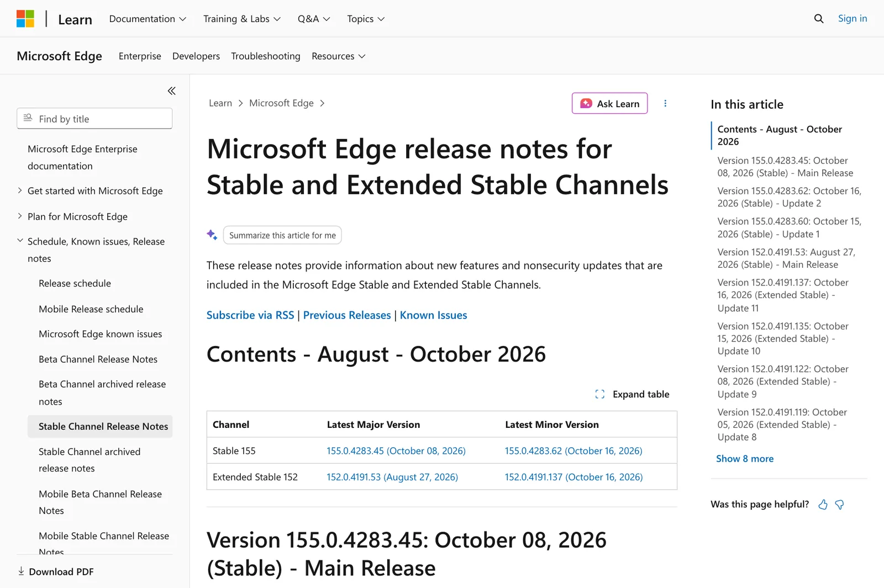
Task: Open Stable Channel archived release notes
Action: coord(90,460)
